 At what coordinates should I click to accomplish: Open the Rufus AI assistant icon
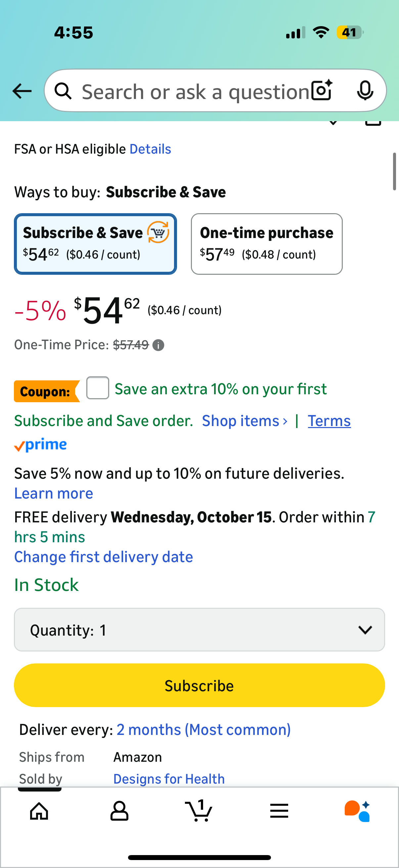tap(357, 811)
